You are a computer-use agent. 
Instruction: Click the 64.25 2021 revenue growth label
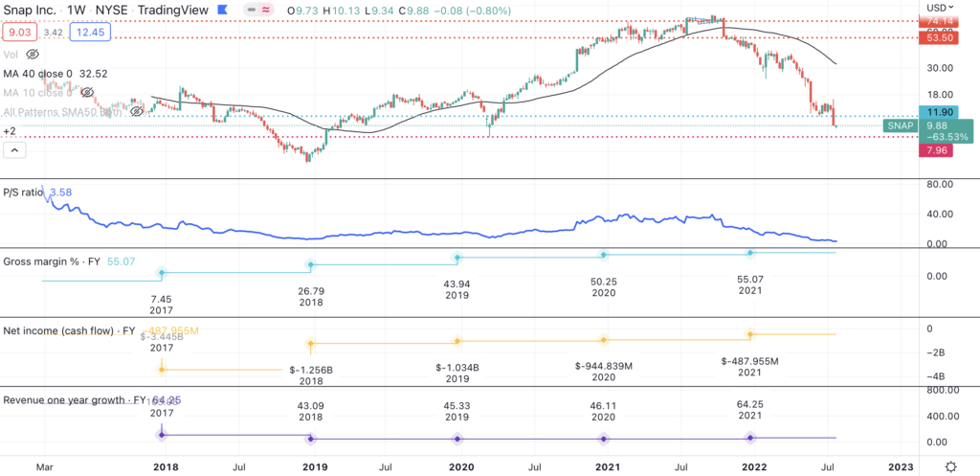[750, 410]
